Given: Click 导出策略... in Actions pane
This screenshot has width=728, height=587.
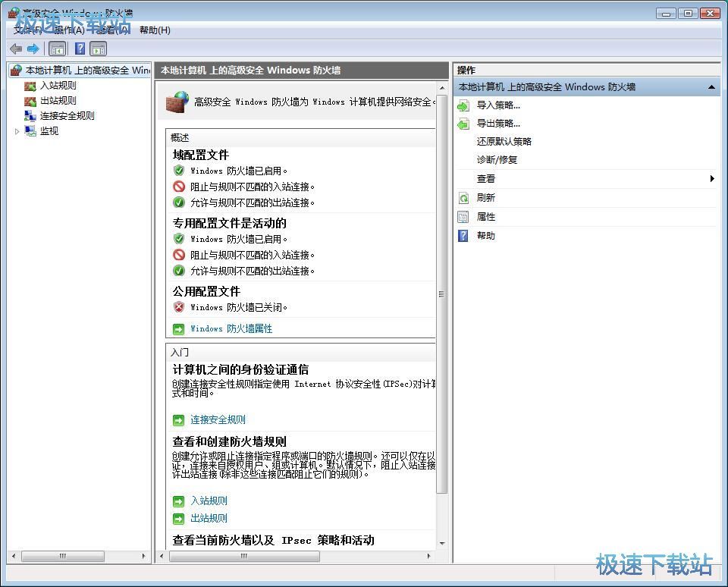Looking at the screenshot, I should click(498, 124).
